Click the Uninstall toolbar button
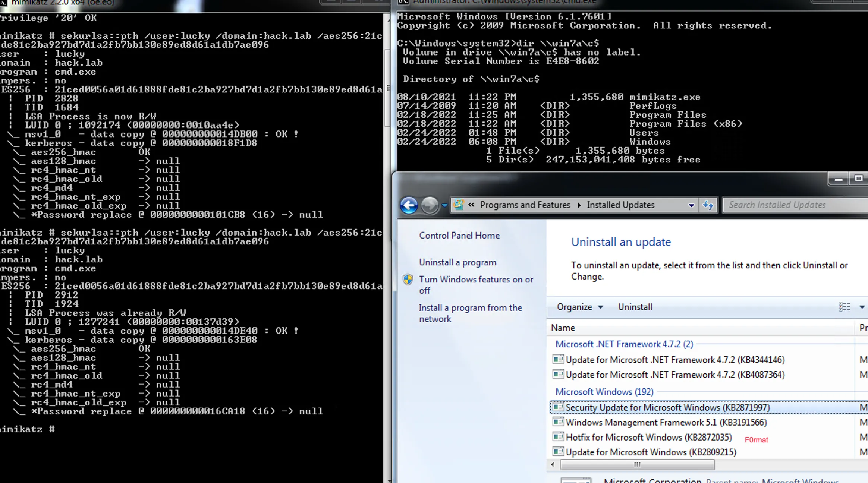The height and width of the screenshot is (483, 868). pyautogui.click(x=635, y=307)
